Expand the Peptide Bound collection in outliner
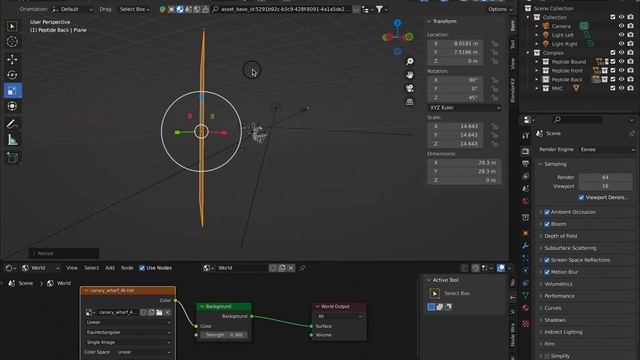 coord(537,62)
